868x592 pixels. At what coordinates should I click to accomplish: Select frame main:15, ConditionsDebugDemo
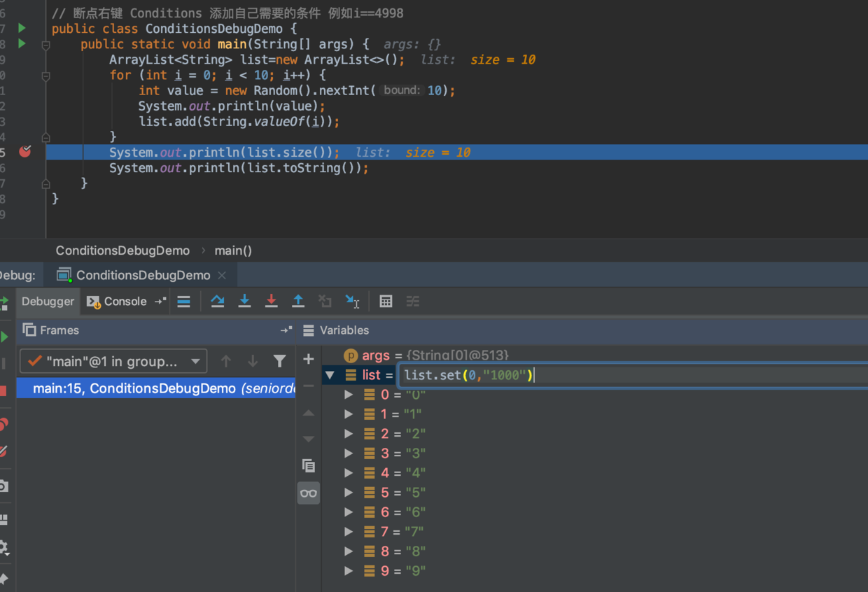155,388
